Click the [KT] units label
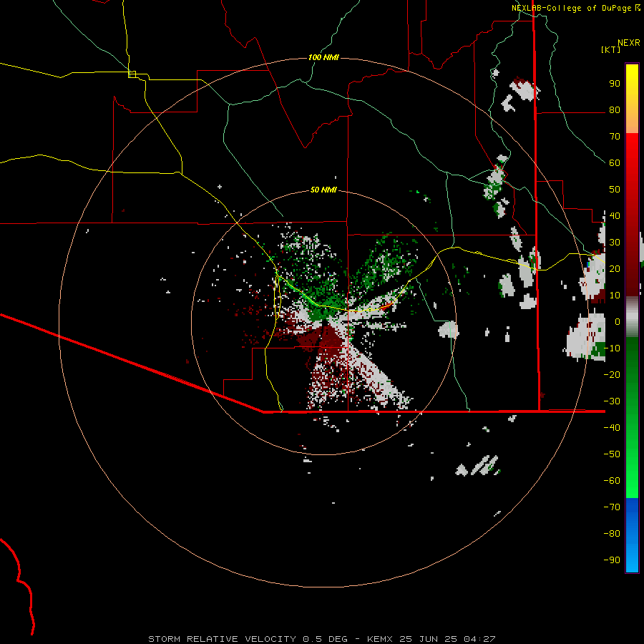The width and height of the screenshot is (644, 644). pyautogui.click(x=611, y=49)
